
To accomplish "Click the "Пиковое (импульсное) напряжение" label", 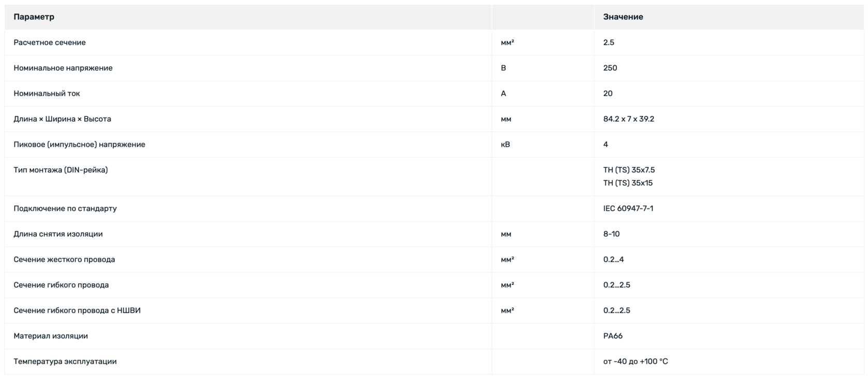I will pos(80,145).
